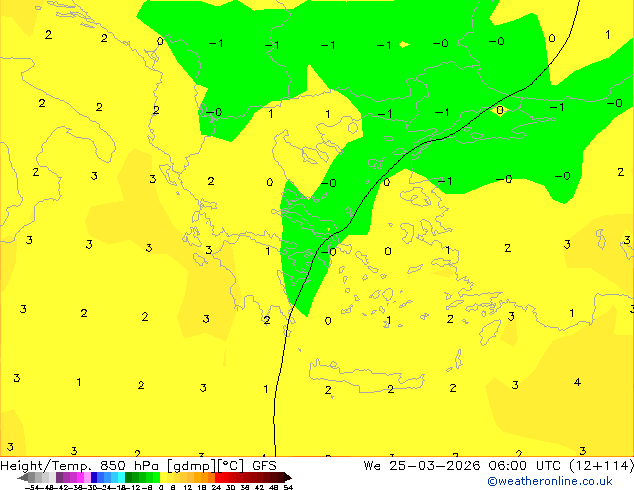Click the bright red legend swatch at 24
634x490 pixels.
(x=219, y=477)
